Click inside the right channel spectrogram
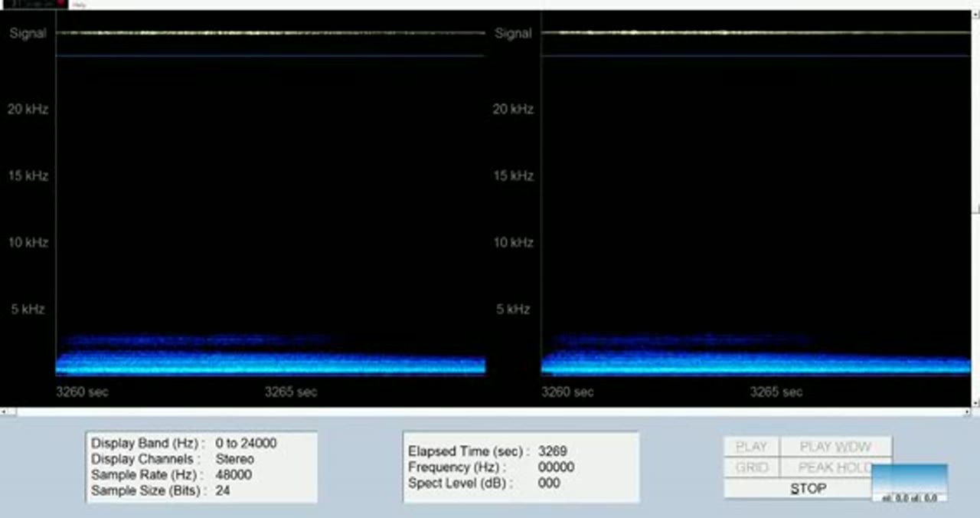The height and width of the screenshot is (518, 980). pos(756,215)
